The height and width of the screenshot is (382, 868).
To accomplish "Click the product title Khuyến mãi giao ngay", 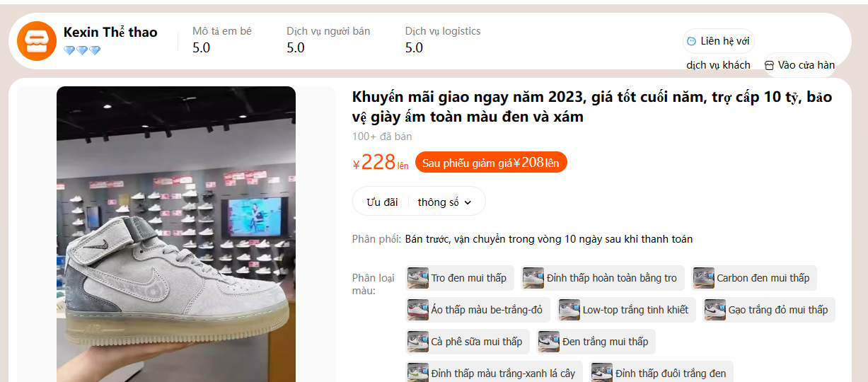I will [x=592, y=107].
